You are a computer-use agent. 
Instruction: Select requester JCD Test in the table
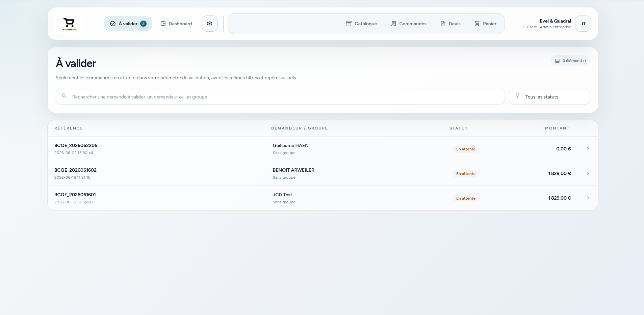pos(282,195)
